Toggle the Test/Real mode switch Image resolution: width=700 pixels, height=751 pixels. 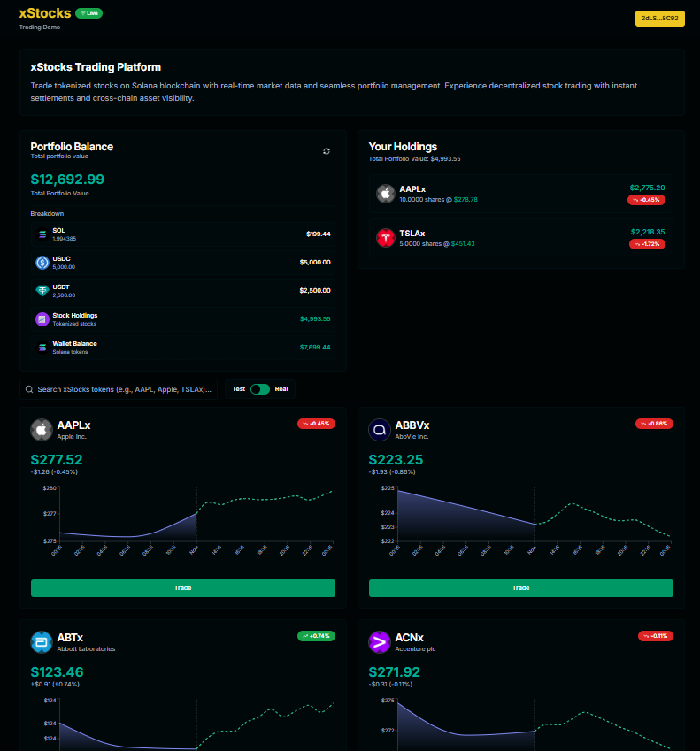pos(260,389)
